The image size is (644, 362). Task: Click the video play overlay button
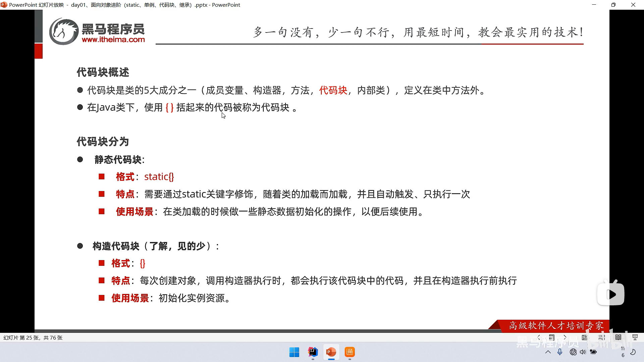[611, 294]
